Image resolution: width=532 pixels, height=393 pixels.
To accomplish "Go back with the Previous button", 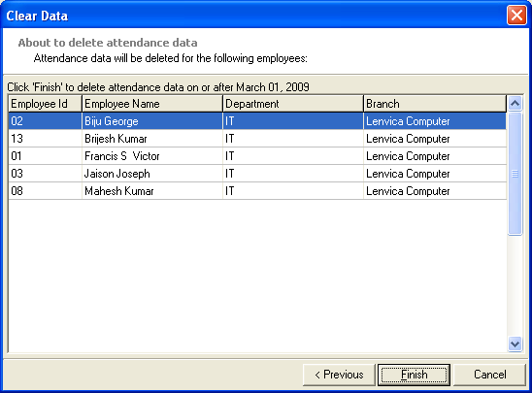I will click(339, 375).
